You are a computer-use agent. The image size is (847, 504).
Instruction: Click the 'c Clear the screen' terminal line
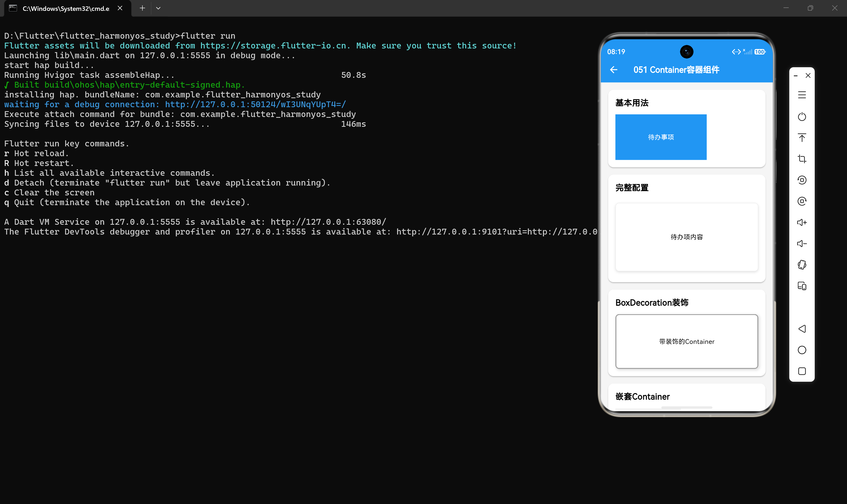49,192
